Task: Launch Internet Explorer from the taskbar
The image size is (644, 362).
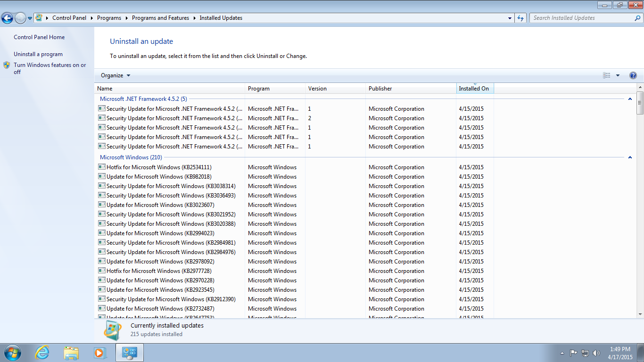Action: tap(42, 353)
